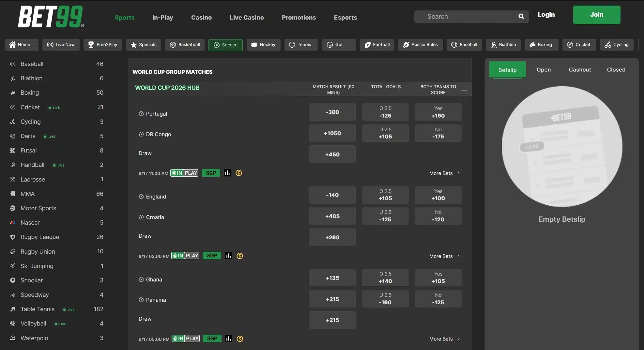The image size is (644, 350).
Task: Open More Bets for the Portugal vs DR Congo match
Action: click(x=444, y=173)
